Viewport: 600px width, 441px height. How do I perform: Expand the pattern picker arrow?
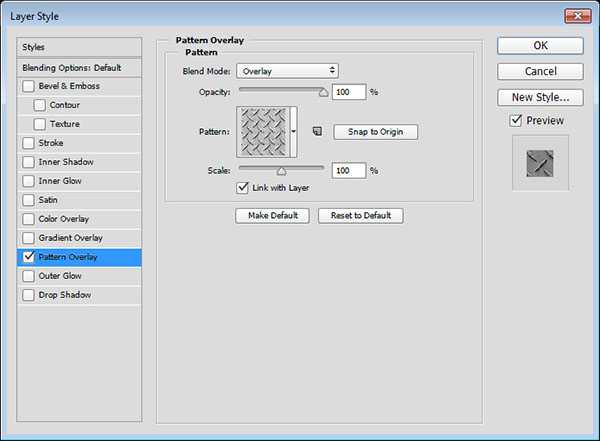coord(294,132)
